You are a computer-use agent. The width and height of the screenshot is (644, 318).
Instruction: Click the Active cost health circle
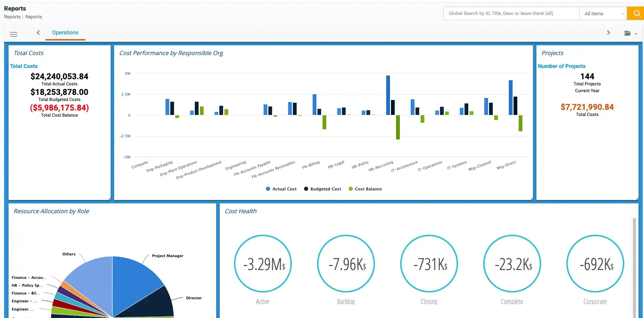pos(263,264)
